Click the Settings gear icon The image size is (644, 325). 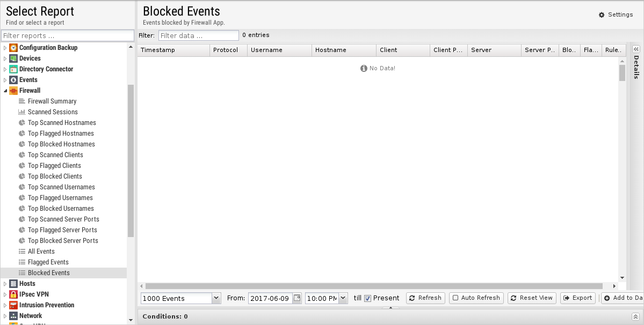click(602, 15)
